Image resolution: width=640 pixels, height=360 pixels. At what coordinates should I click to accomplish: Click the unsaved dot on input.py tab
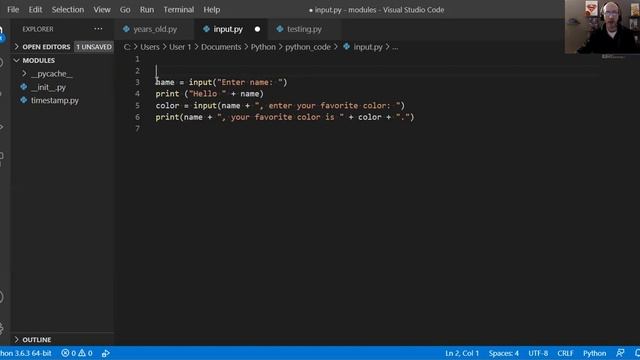(x=257, y=29)
